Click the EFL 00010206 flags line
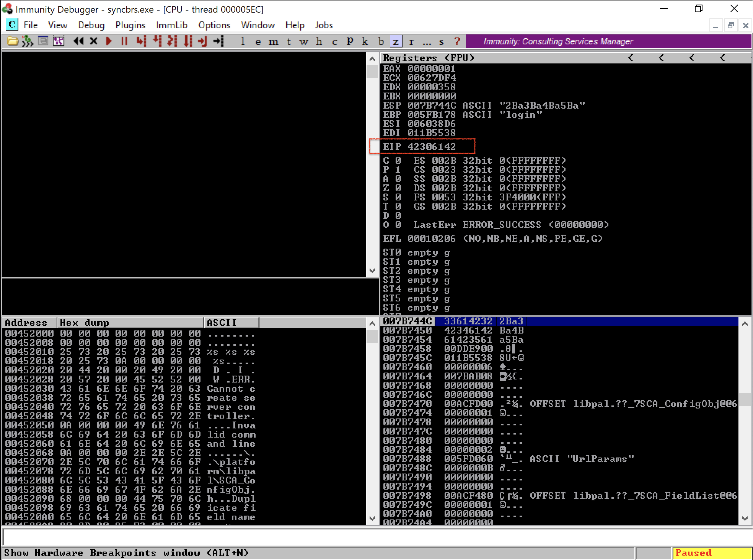 (x=493, y=238)
